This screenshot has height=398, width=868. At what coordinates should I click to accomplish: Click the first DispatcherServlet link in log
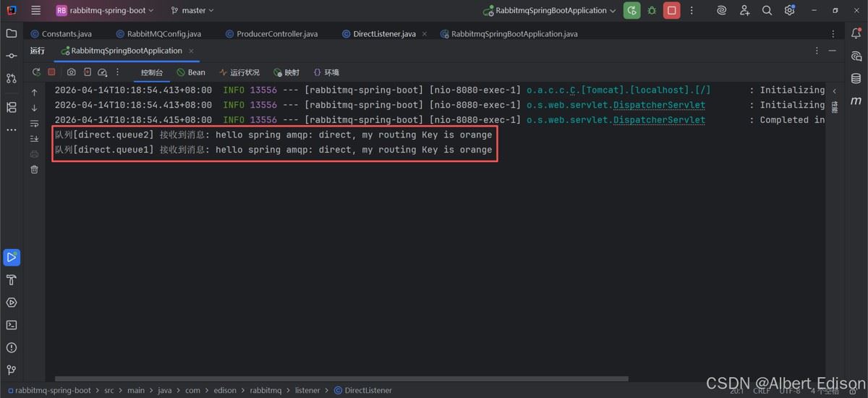coord(659,105)
